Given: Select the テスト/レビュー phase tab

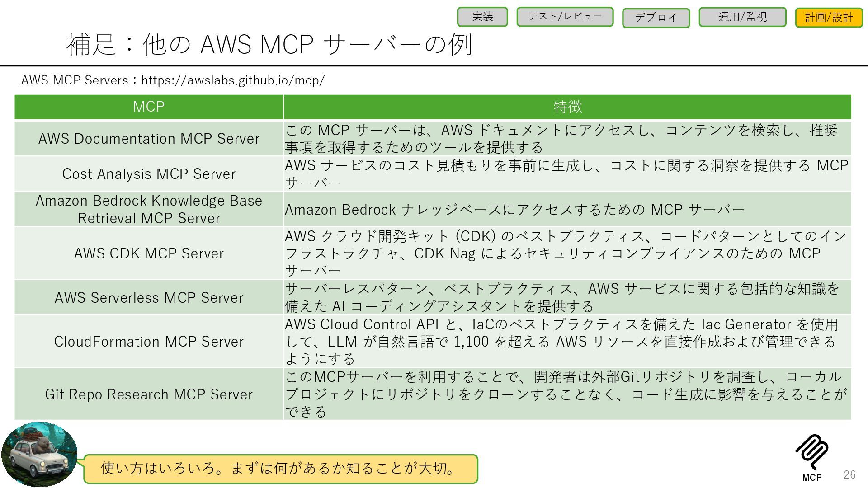Looking at the screenshot, I should click(565, 17).
